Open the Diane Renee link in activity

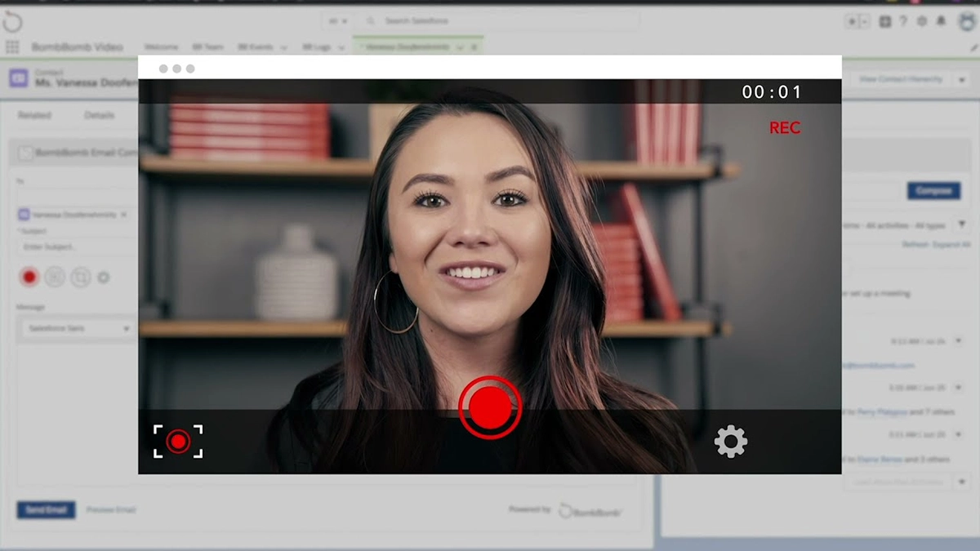click(x=880, y=460)
